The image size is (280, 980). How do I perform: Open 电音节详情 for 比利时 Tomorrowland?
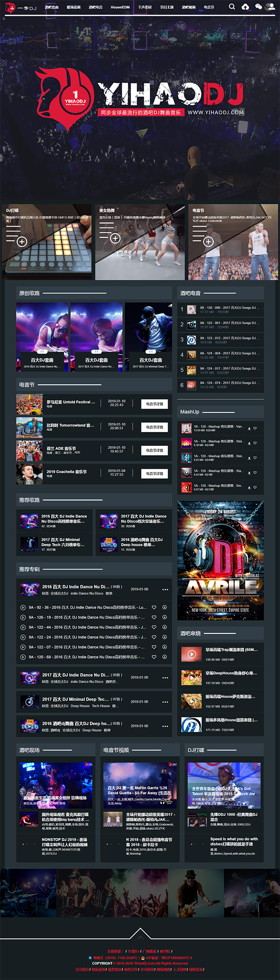(154, 427)
